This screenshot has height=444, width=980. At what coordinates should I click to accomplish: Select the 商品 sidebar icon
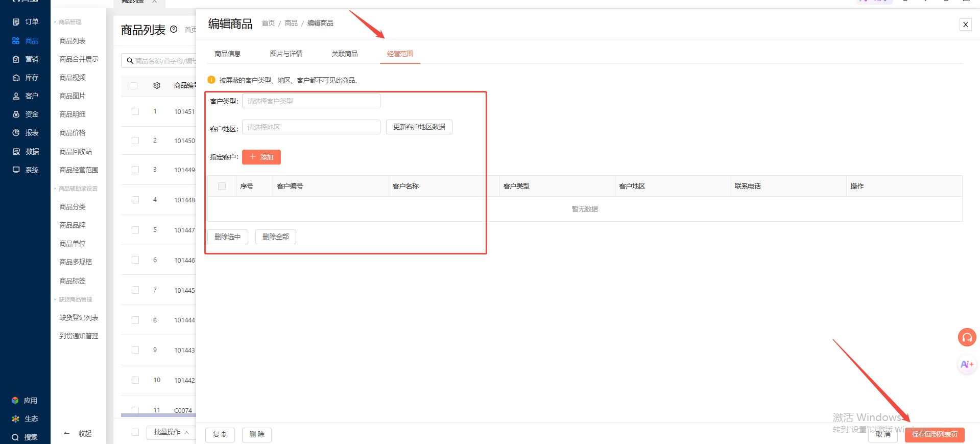(16, 41)
